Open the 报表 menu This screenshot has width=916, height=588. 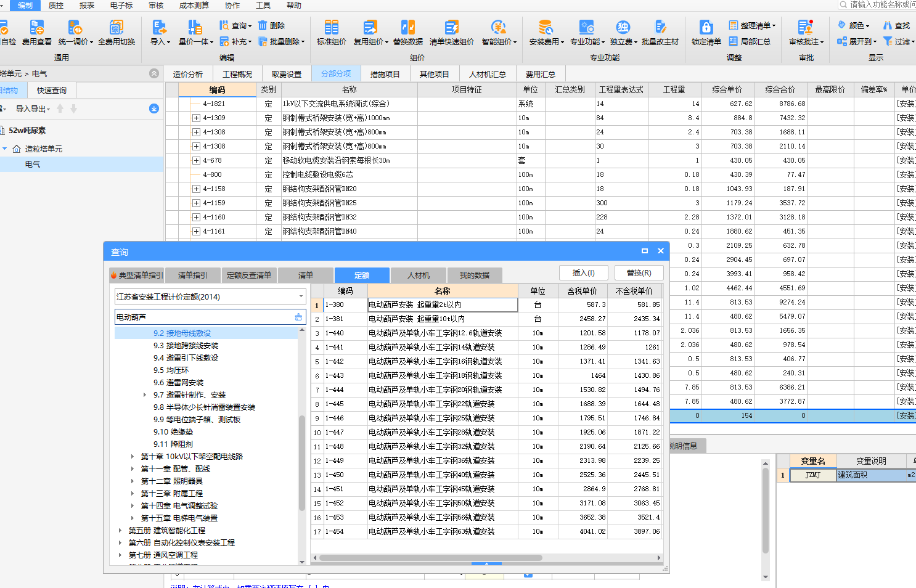[87, 5]
